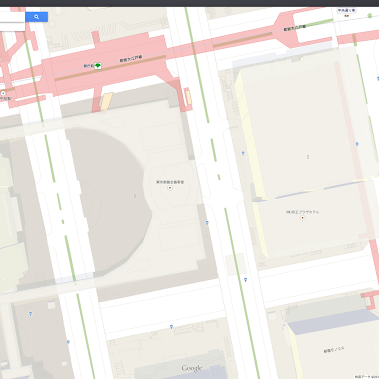Click the 中央通り東 intersection label
The width and height of the screenshot is (379, 379).
347,11
